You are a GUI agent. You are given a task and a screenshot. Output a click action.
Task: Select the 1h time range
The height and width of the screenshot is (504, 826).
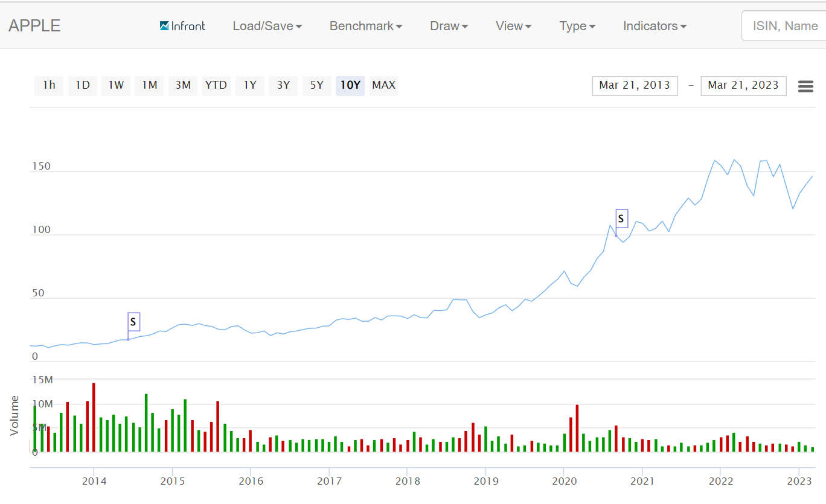pos(49,85)
